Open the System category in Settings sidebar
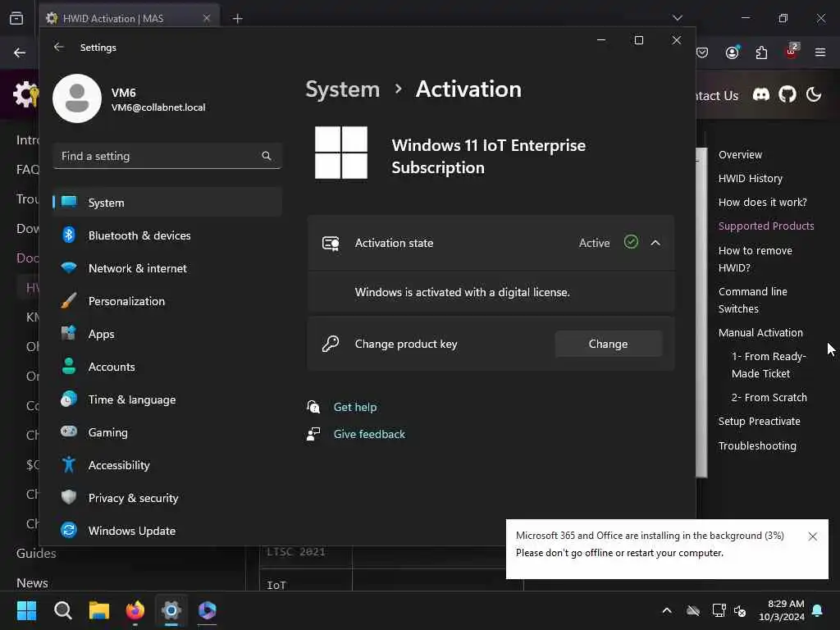The width and height of the screenshot is (840, 630). pos(167,203)
